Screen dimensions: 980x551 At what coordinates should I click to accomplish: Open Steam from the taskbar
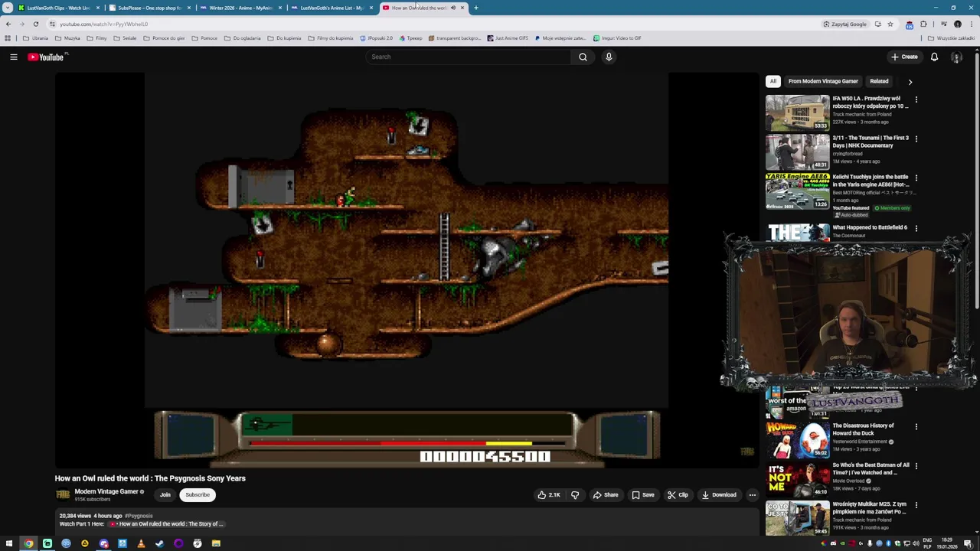(x=160, y=543)
